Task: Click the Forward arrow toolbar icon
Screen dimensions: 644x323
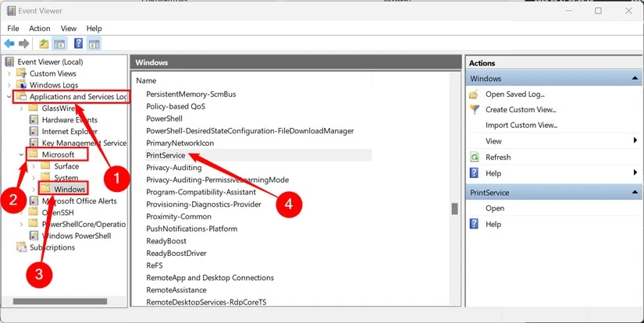Action: pos(24,44)
